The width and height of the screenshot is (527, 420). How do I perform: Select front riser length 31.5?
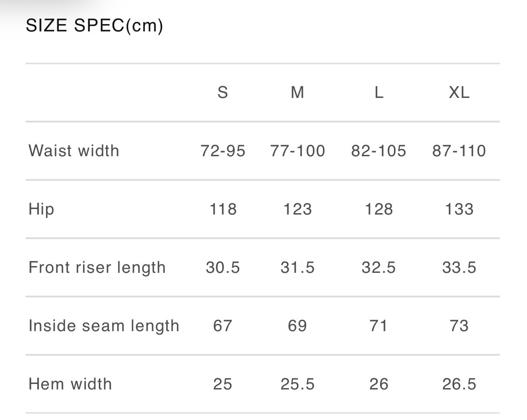pyautogui.click(x=297, y=267)
